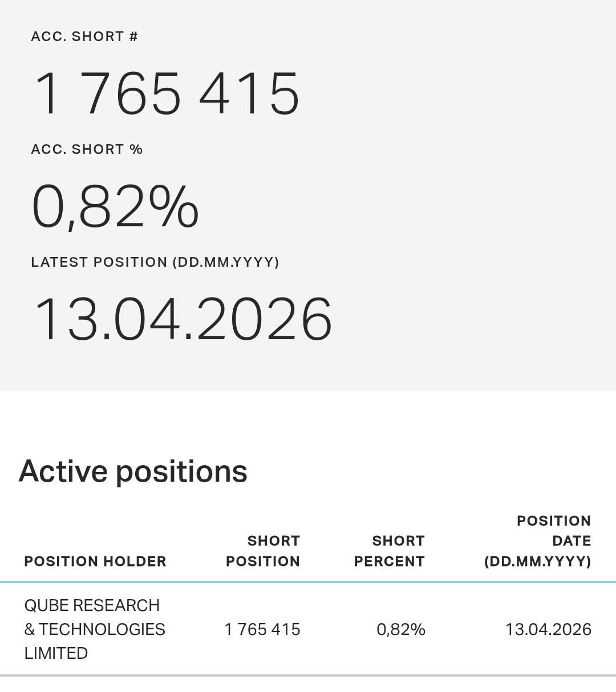The width and height of the screenshot is (616, 692).
Task: Click the white gap above Active positions
Action: pos(308,422)
